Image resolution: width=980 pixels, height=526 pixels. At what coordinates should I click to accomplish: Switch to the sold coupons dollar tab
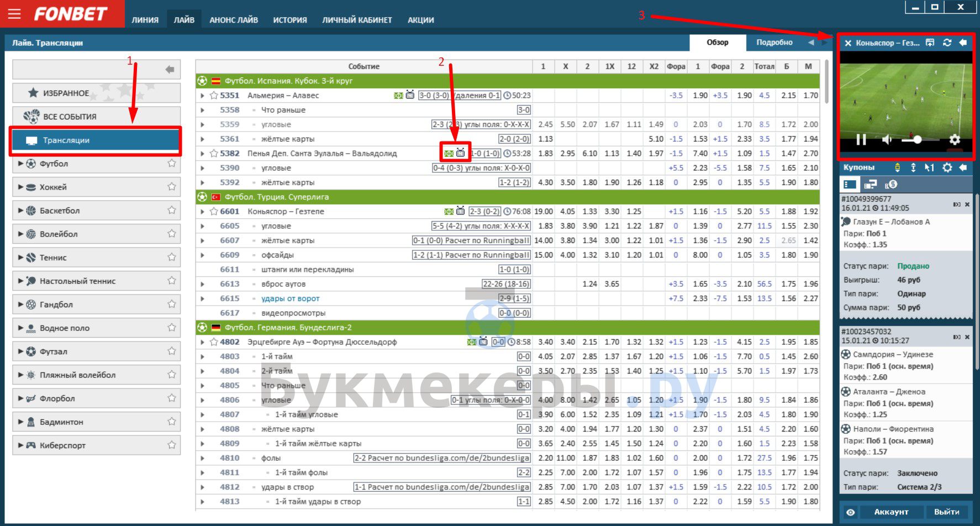891,185
